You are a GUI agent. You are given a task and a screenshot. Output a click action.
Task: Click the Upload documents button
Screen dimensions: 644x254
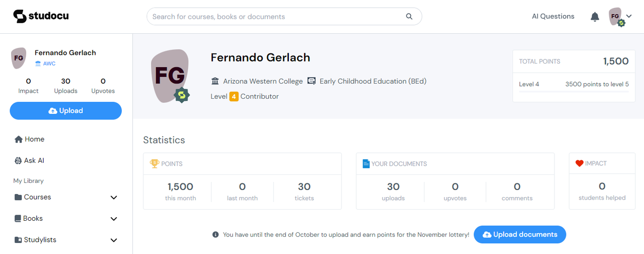click(520, 234)
